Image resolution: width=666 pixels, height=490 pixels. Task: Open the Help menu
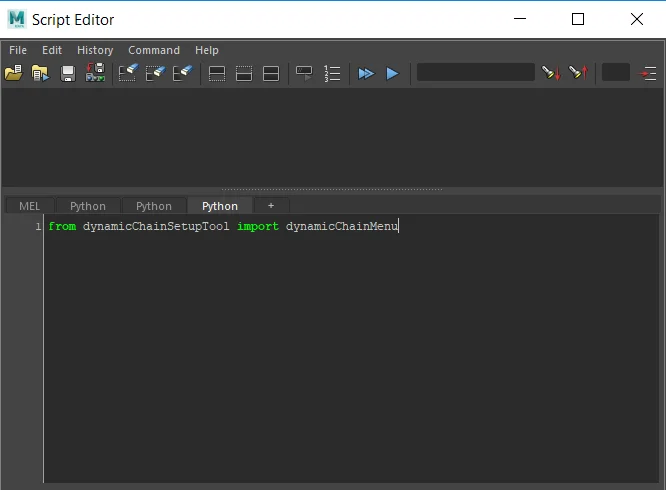click(x=207, y=50)
